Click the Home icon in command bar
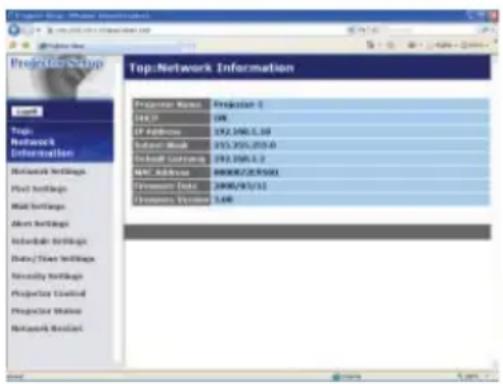Screen dimensions: 503x384 [x=370, y=45]
